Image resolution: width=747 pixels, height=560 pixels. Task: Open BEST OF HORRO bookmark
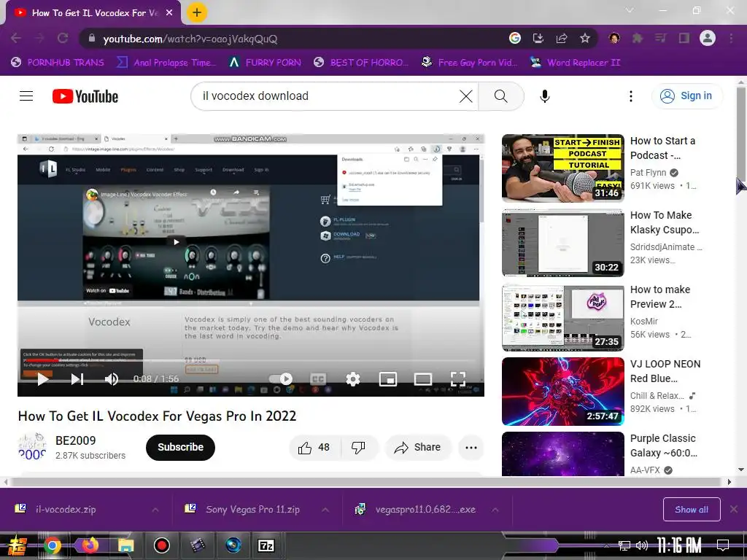[x=361, y=63]
